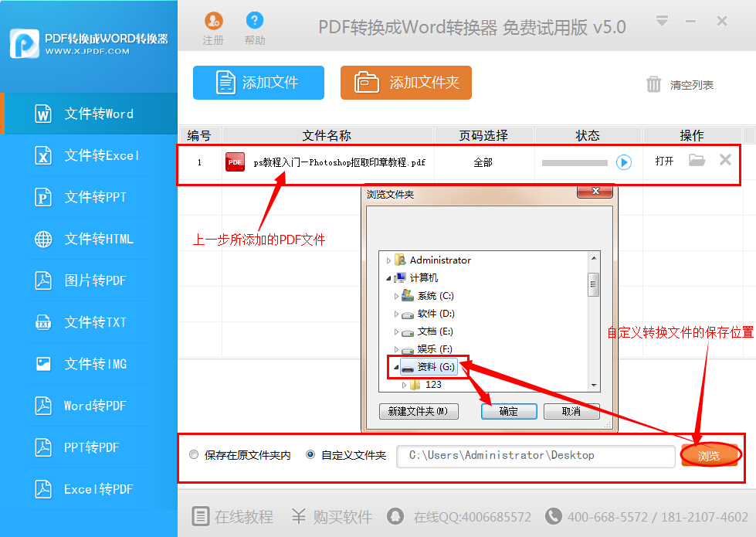Select 自定义文件夹 radio button
Screen dimensions: 756x537
[x=310, y=454]
